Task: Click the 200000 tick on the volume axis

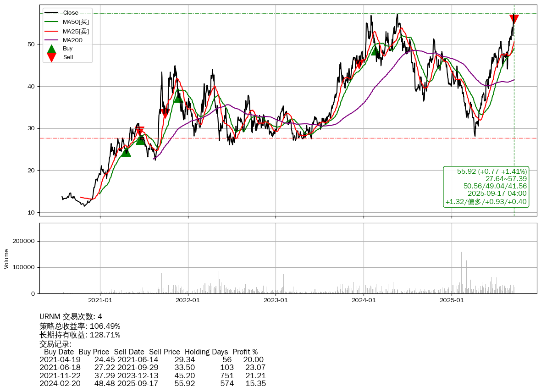Action: point(24,241)
